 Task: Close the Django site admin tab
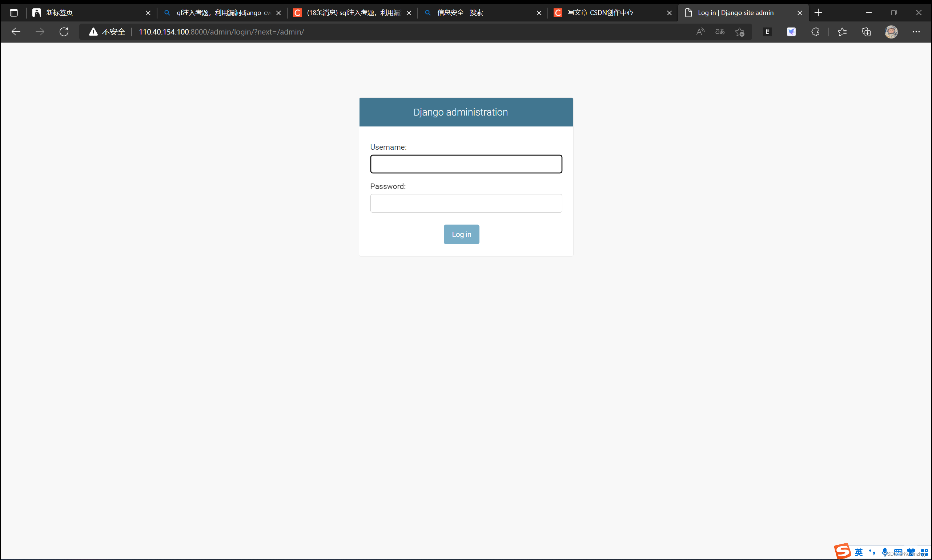click(799, 13)
